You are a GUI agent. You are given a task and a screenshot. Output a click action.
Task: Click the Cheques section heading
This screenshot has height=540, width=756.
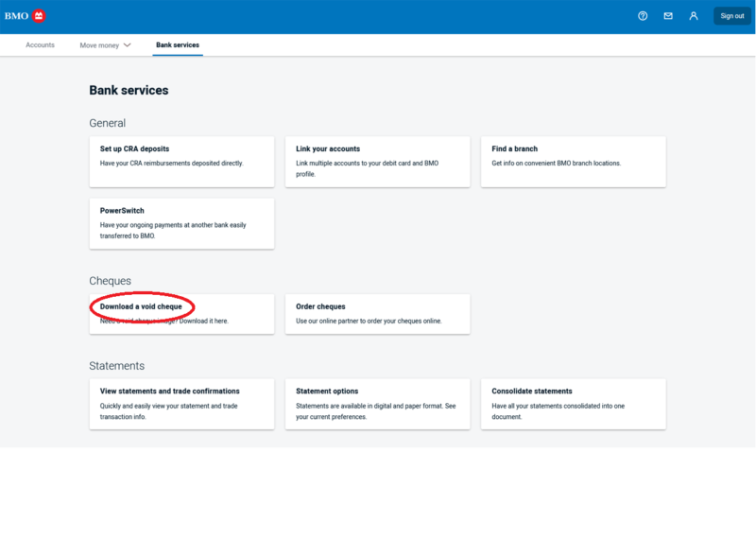[x=110, y=281]
